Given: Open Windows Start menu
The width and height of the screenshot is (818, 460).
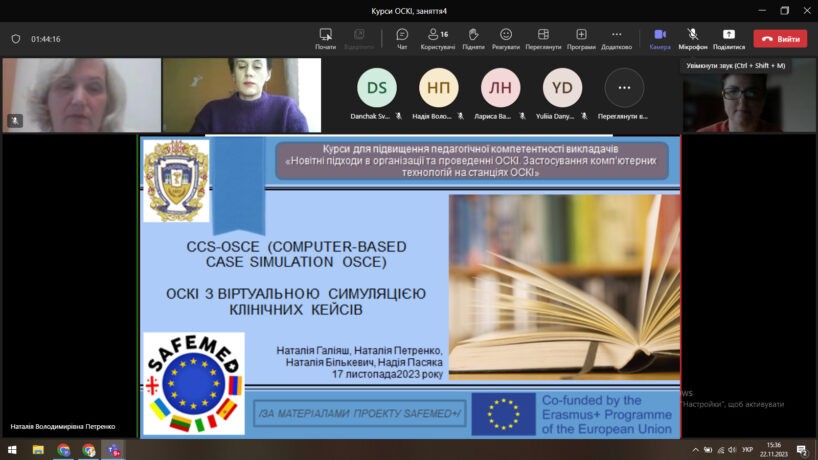Looking at the screenshot, I should [x=14, y=450].
